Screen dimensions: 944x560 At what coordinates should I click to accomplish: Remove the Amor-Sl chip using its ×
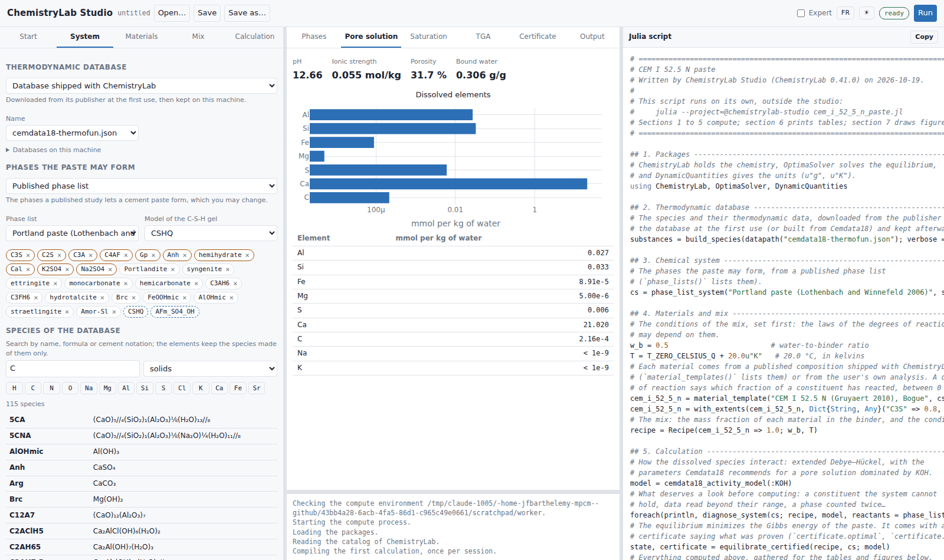pyautogui.click(x=114, y=312)
